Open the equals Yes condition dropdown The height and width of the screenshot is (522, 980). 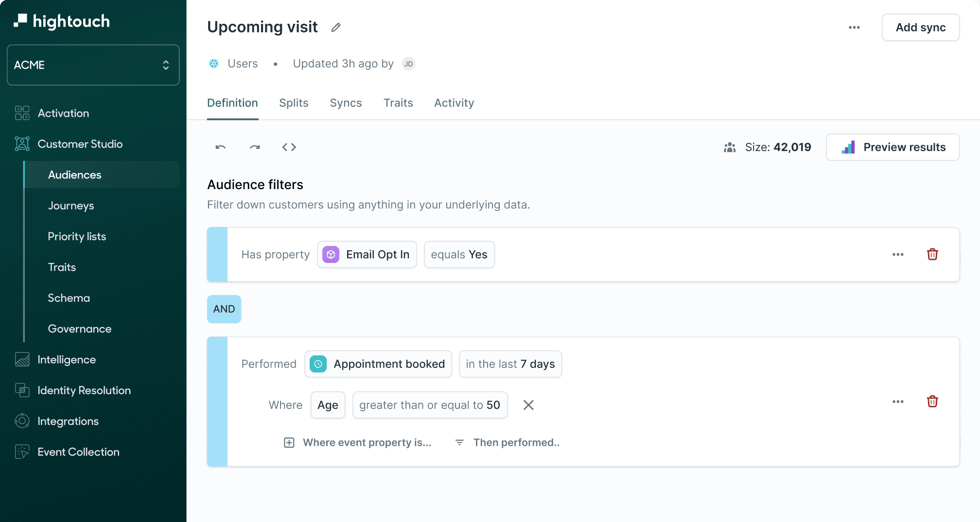click(459, 254)
